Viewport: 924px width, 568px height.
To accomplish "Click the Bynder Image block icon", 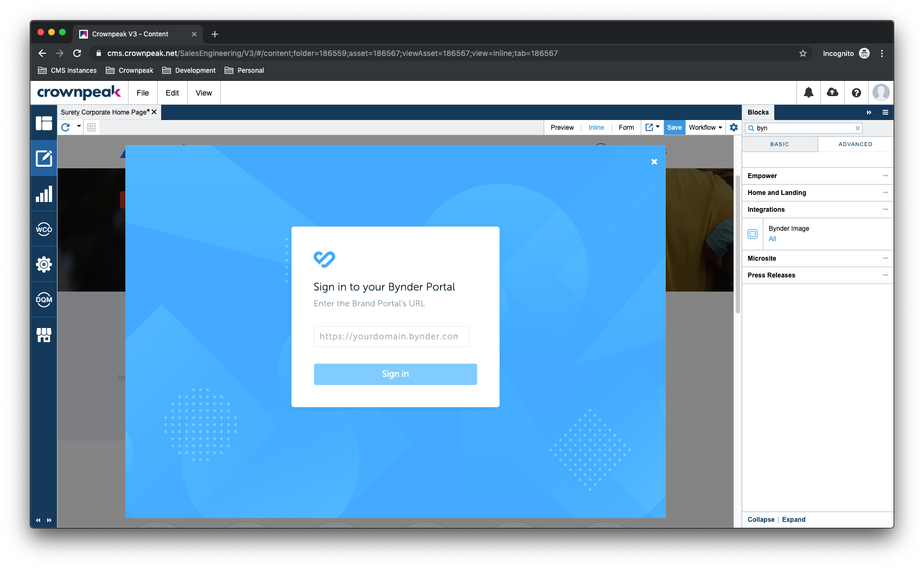I will [x=753, y=234].
